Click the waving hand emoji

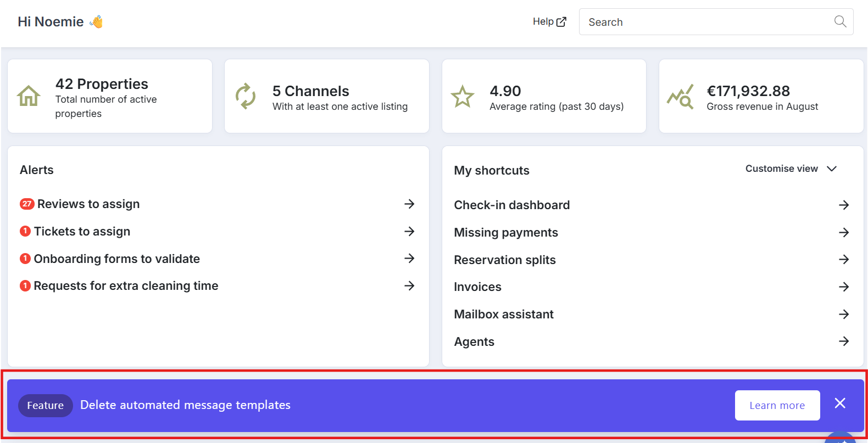(96, 22)
